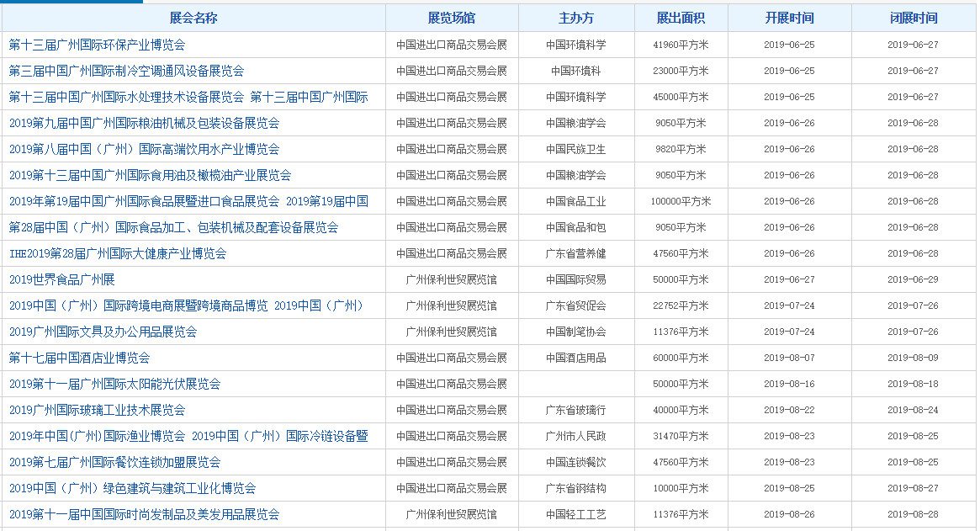Select the 9820平方米 area cell
This screenshot has width=980, height=531.
[x=681, y=150]
